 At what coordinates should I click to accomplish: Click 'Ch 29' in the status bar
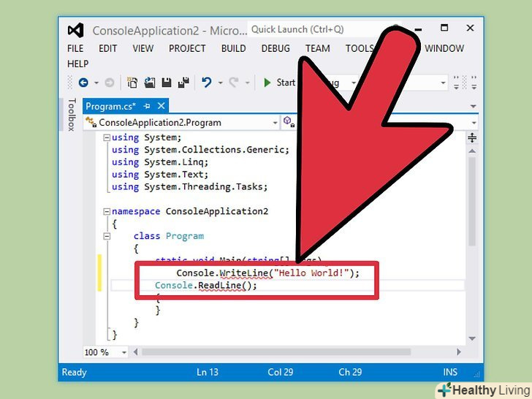tap(350, 372)
